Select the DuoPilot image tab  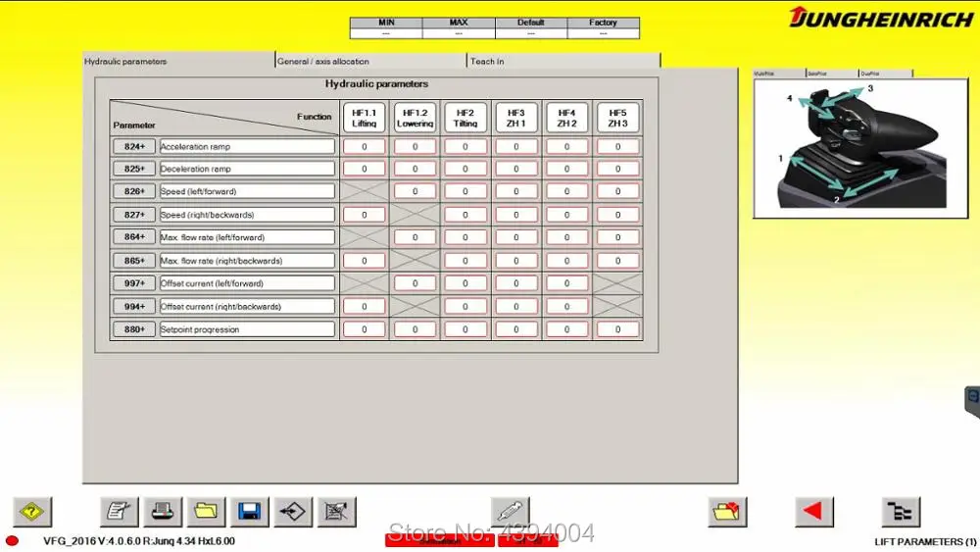pyautogui.click(x=886, y=74)
